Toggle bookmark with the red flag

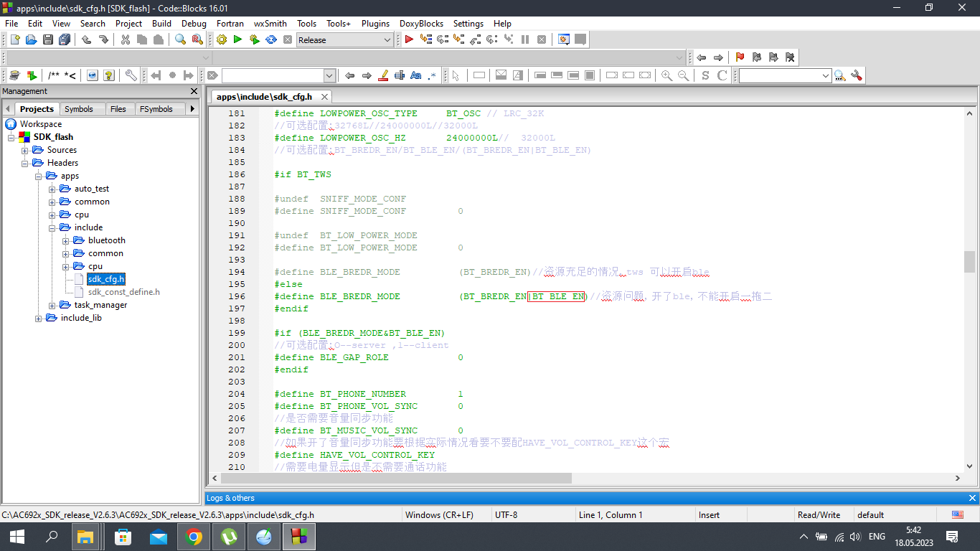coord(740,57)
